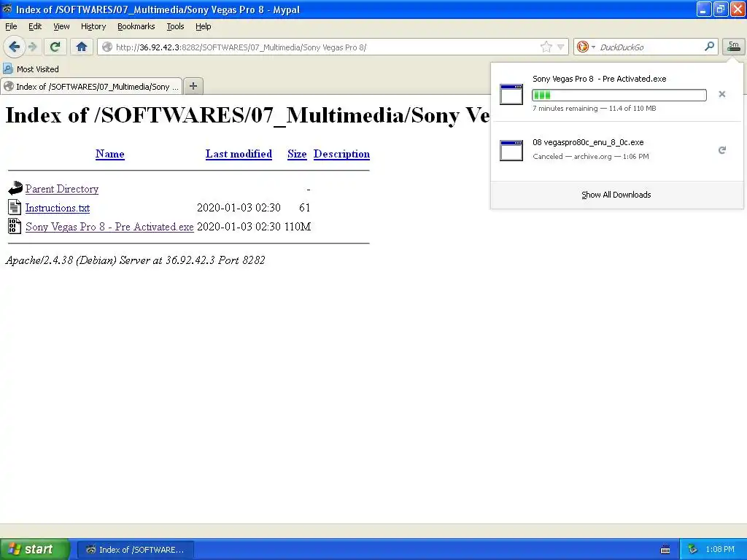Open Sony Vegas Pro 8 - Pre Activated.exe link
The width and height of the screenshot is (747, 560).
(109, 227)
